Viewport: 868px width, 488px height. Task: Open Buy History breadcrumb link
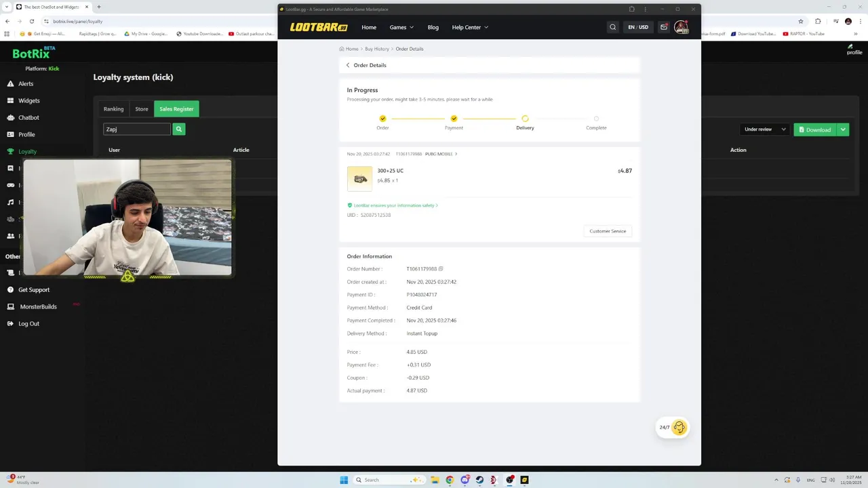click(x=377, y=49)
